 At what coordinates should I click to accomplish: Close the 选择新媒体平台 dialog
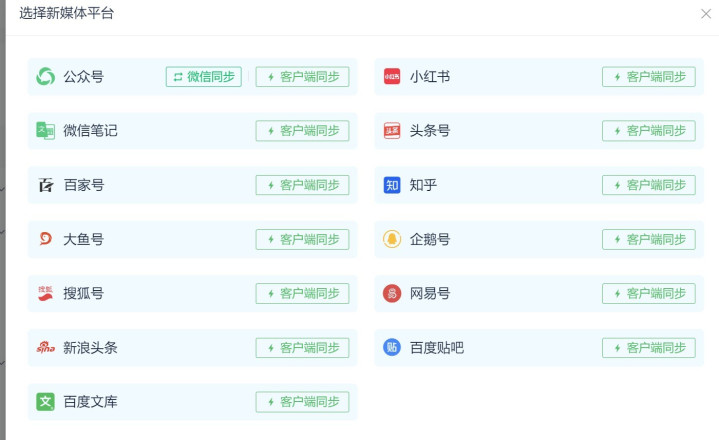(x=706, y=14)
